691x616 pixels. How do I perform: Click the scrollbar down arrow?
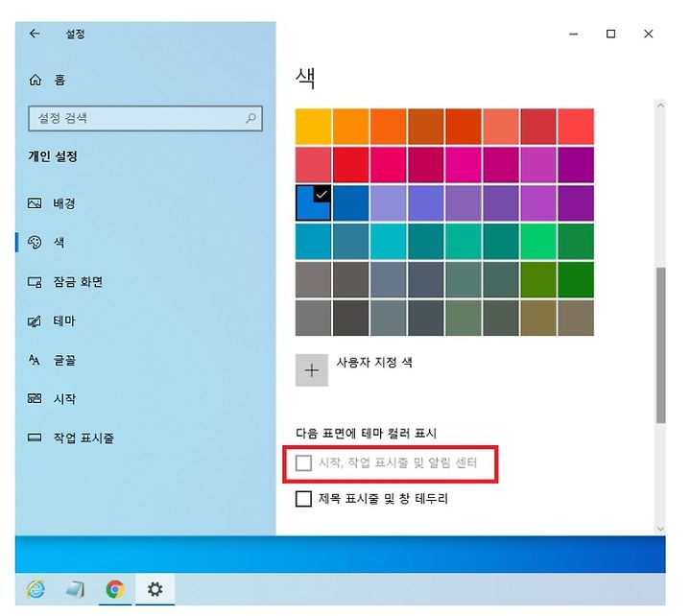pyautogui.click(x=660, y=529)
